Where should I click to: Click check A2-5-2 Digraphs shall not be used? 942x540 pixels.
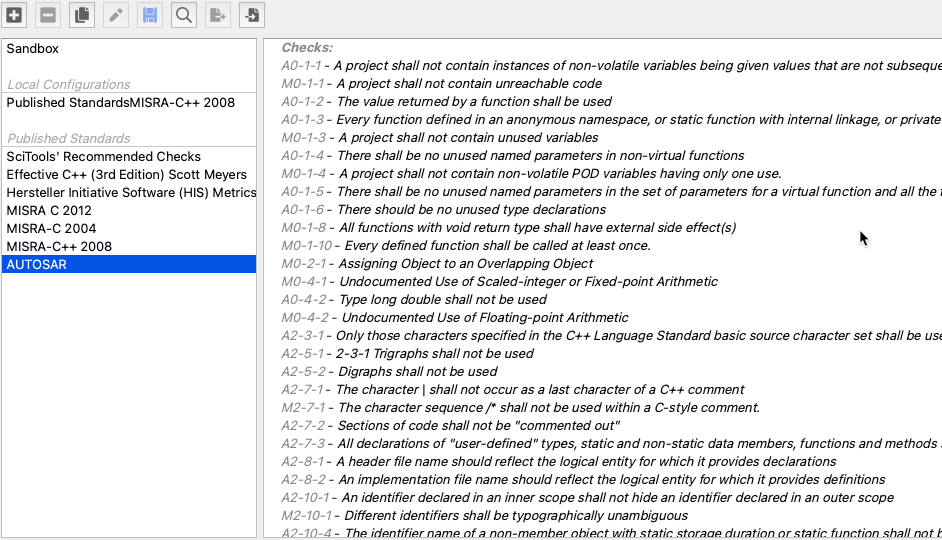click(x=390, y=372)
